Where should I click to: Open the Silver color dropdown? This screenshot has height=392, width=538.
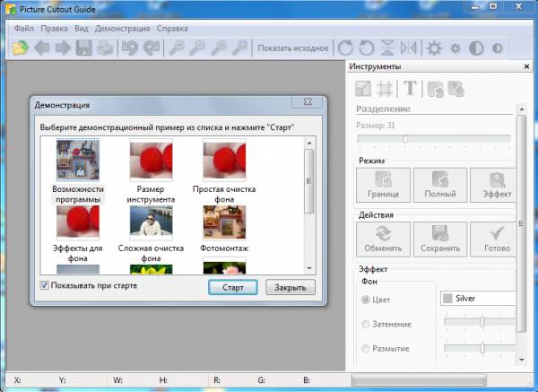coord(479,299)
